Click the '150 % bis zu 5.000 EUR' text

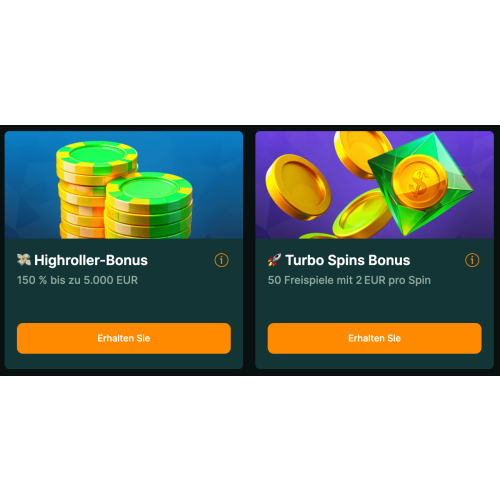77,280
